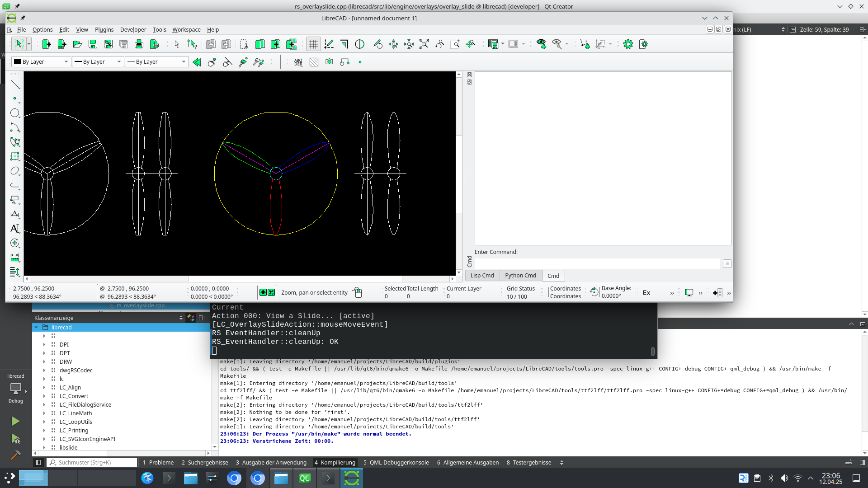Screen dimensions: 868x488
Task: Click the Save named view eye icon
Action: 541,44
